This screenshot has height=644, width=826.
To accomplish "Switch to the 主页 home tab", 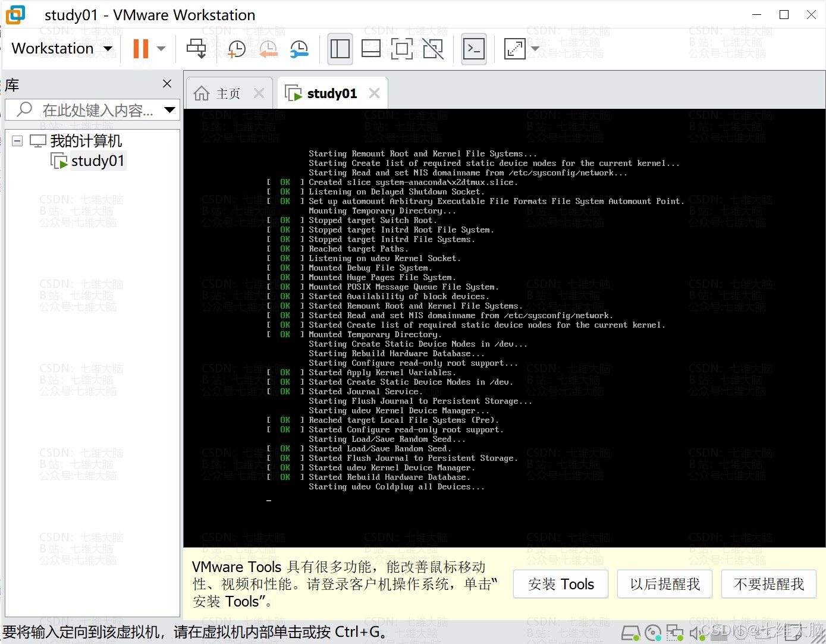I will (228, 93).
